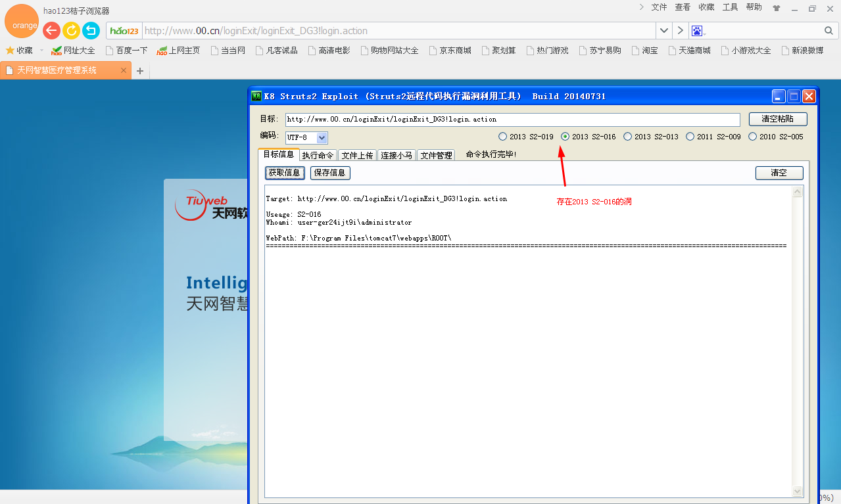The width and height of the screenshot is (841, 504).
Task: Open the 收藏 star favorites bookmark
Action: [19, 51]
